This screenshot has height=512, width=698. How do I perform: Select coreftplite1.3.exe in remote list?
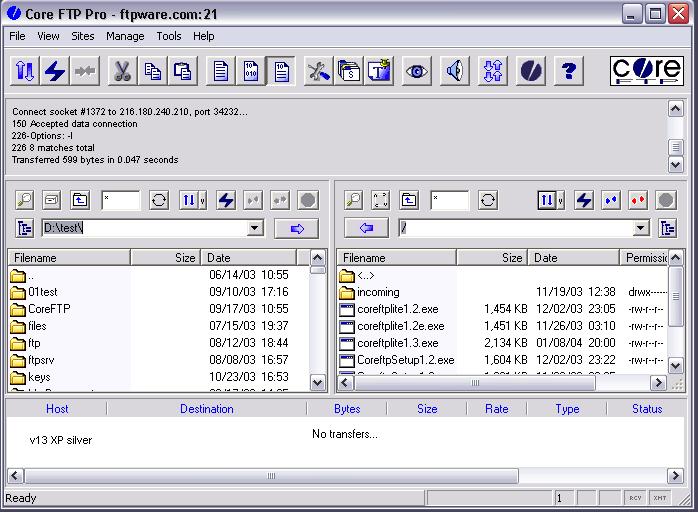[x=389, y=343]
